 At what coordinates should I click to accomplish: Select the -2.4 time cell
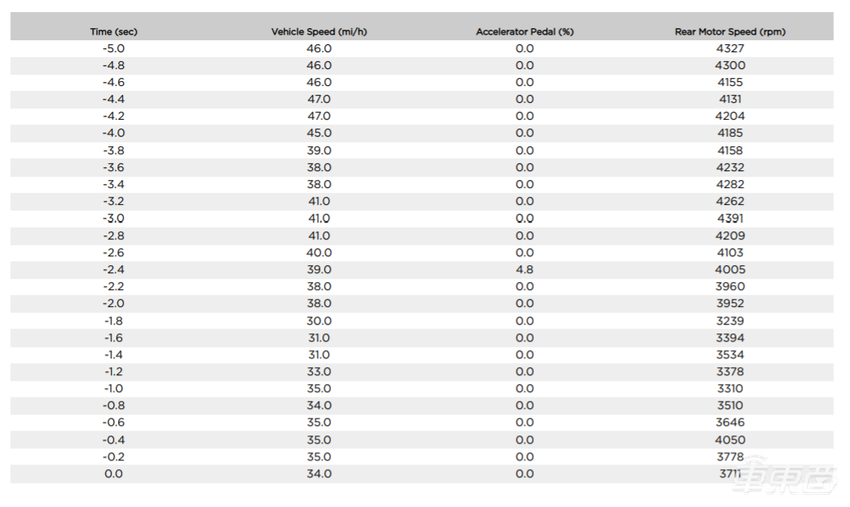(113, 270)
